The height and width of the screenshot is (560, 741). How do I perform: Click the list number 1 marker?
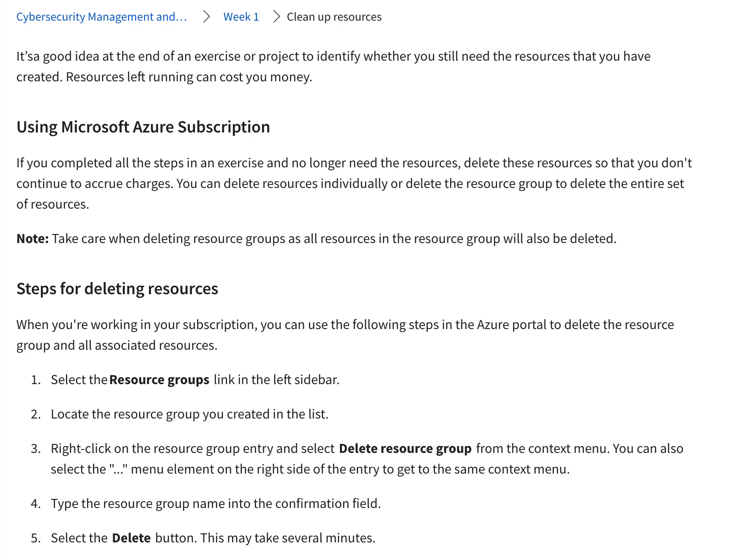click(x=36, y=380)
